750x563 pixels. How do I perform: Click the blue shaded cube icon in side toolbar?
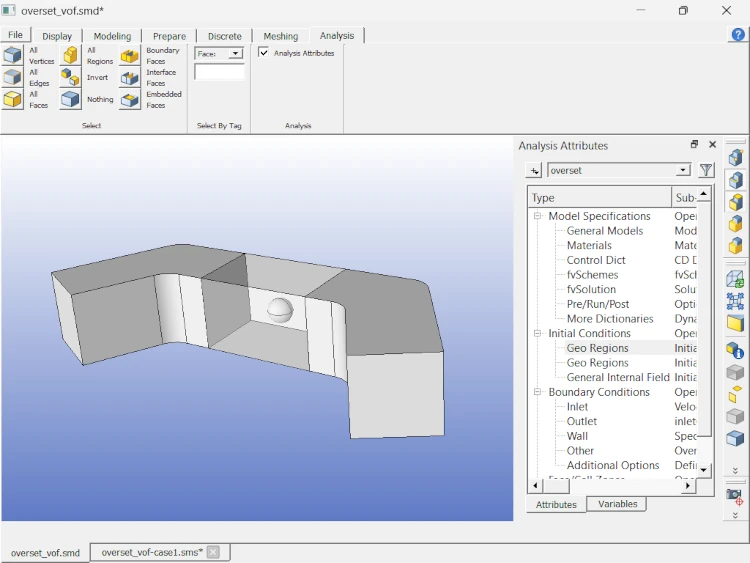[x=735, y=438]
